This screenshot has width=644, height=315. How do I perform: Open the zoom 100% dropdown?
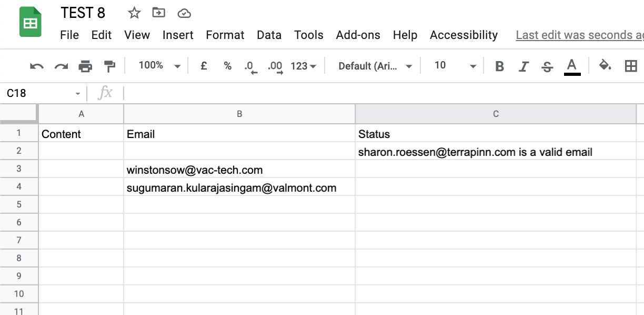[x=159, y=65]
